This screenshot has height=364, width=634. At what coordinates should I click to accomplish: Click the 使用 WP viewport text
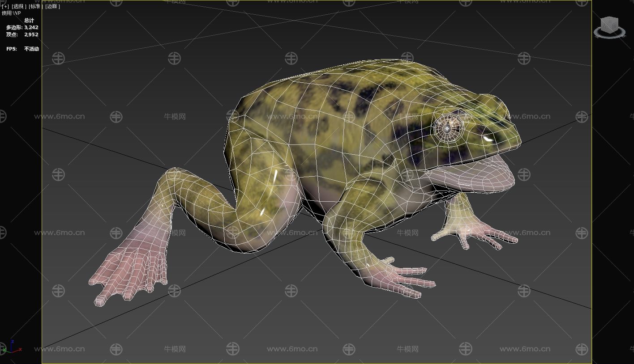11,13
